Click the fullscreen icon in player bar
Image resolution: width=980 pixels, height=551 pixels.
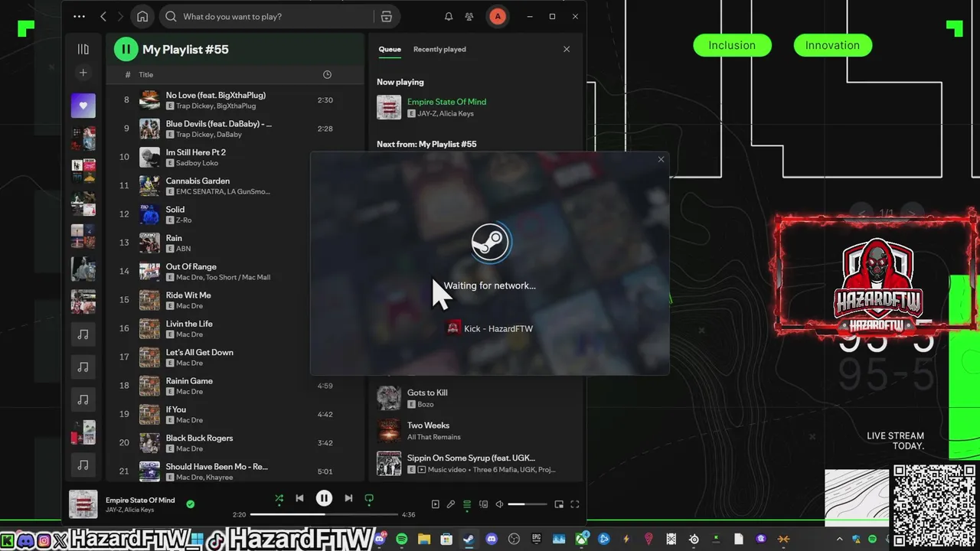click(575, 504)
